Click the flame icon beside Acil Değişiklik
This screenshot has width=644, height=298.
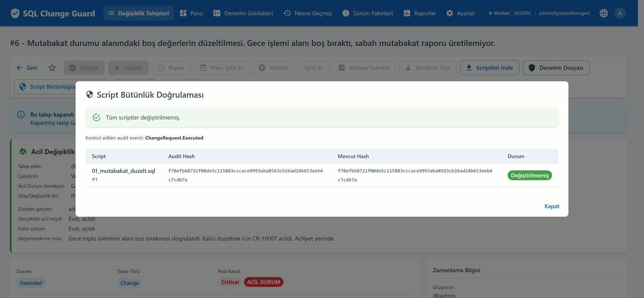coord(23,151)
